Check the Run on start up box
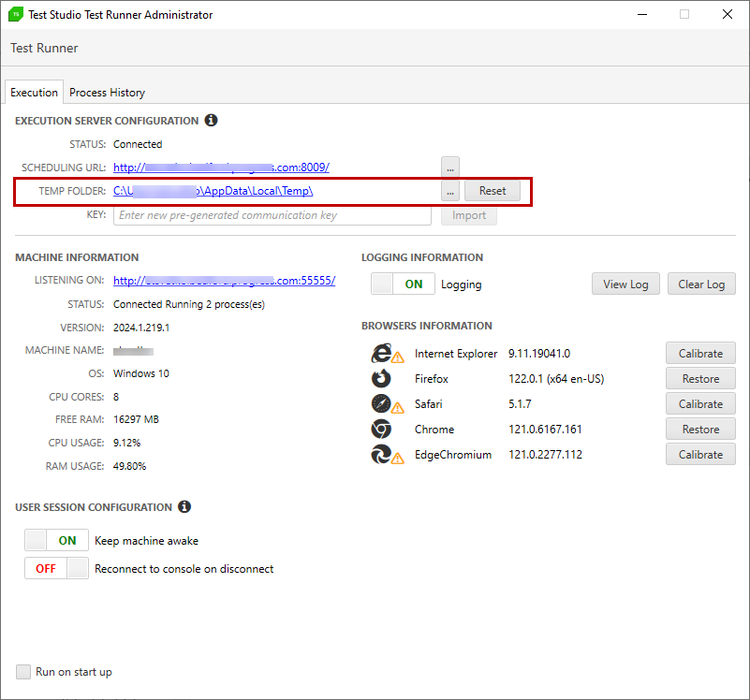Screen dimensions: 750x700 click(23, 671)
